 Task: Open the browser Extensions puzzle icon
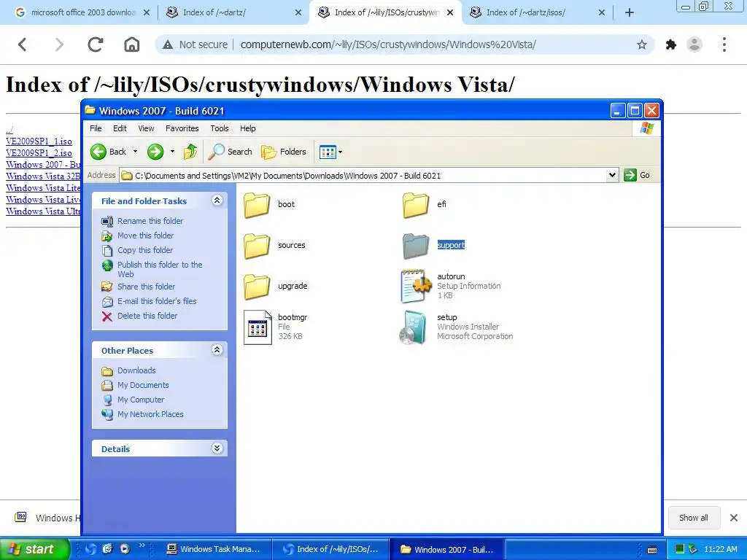pyautogui.click(x=671, y=44)
